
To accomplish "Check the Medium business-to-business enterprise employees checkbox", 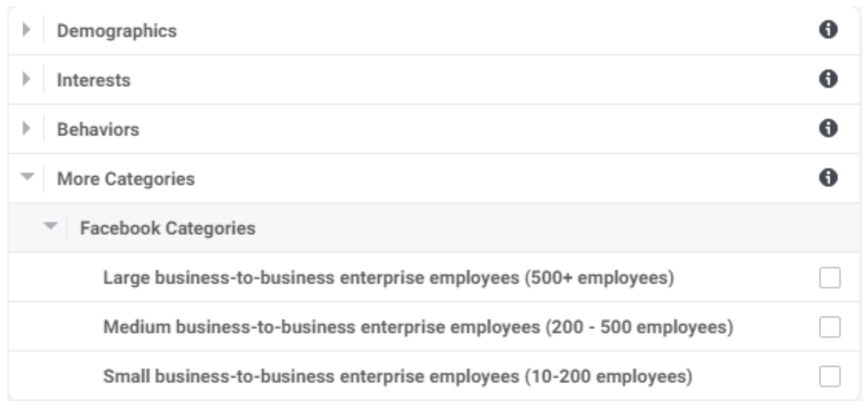I will 830,325.
